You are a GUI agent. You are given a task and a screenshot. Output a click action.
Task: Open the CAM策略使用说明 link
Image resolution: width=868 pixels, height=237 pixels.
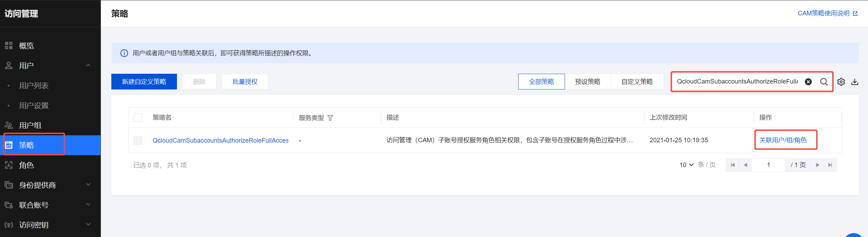point(824,13)
